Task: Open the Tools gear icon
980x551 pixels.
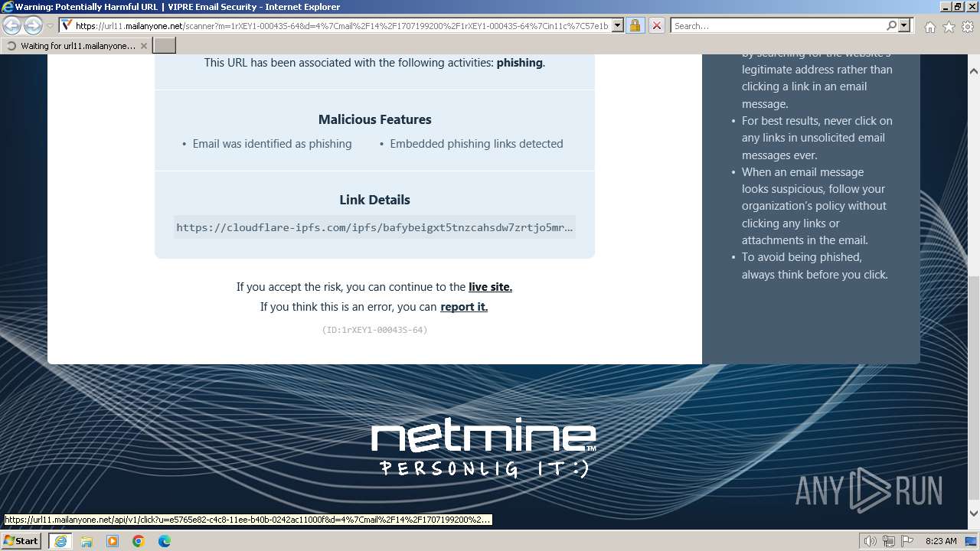Action: click(968, 27)
